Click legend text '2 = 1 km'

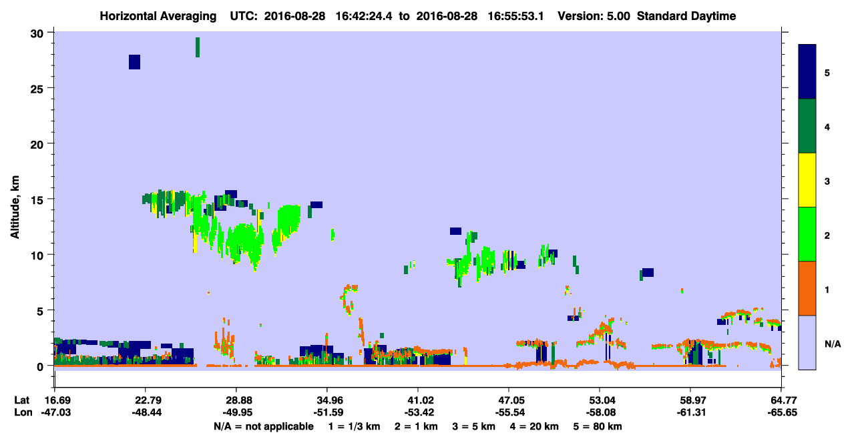click(417, 426)
